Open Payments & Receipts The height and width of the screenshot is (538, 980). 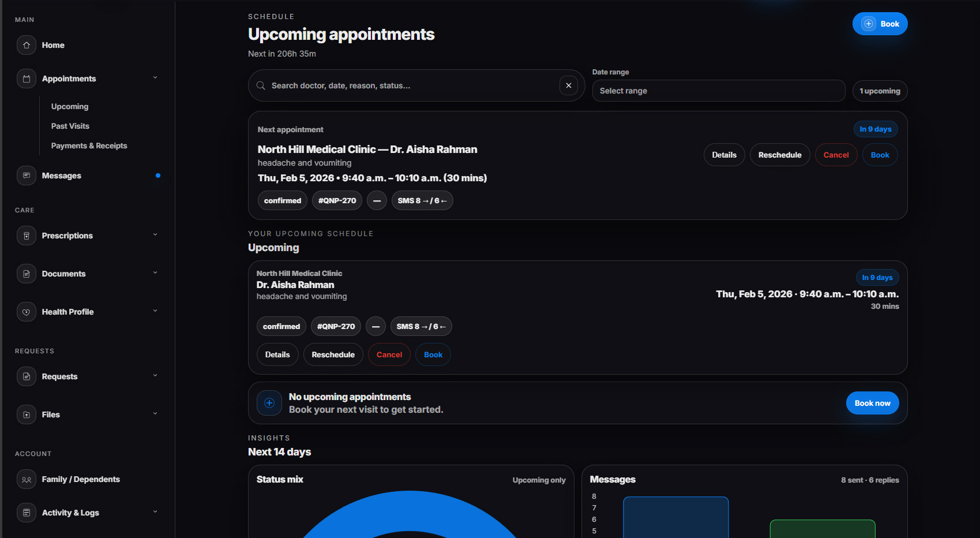pos(89,145)
